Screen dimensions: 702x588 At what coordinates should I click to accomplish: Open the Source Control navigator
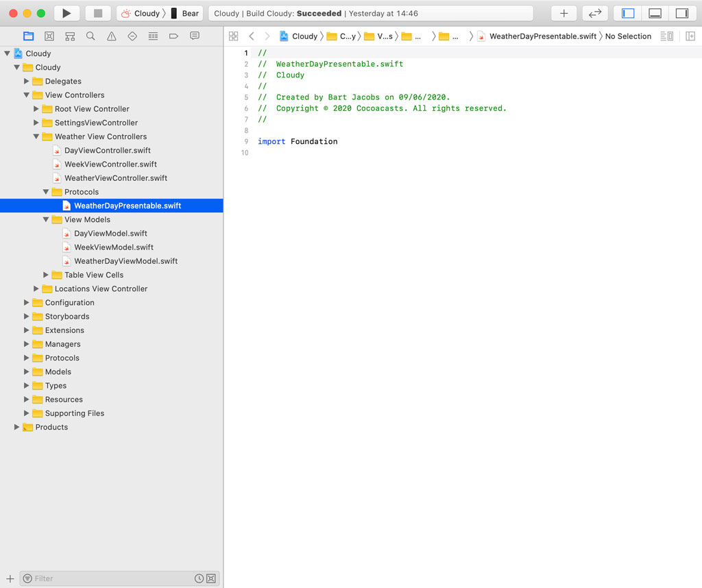[x=49, y=36]
